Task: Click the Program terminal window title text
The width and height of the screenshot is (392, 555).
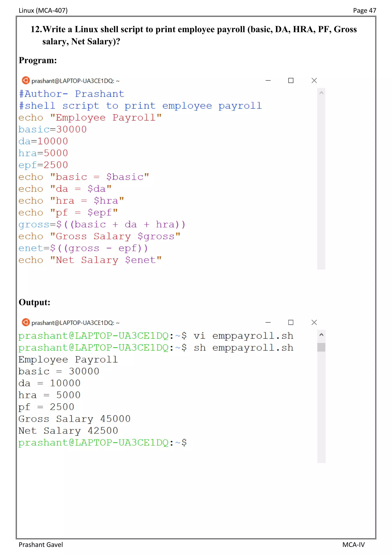Action: [x=75, y=81]
